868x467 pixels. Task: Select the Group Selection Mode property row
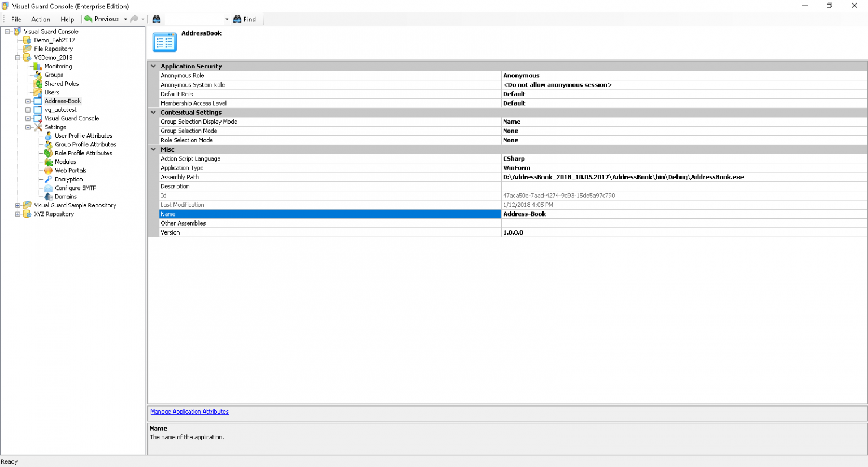click(x=513, y=131)
